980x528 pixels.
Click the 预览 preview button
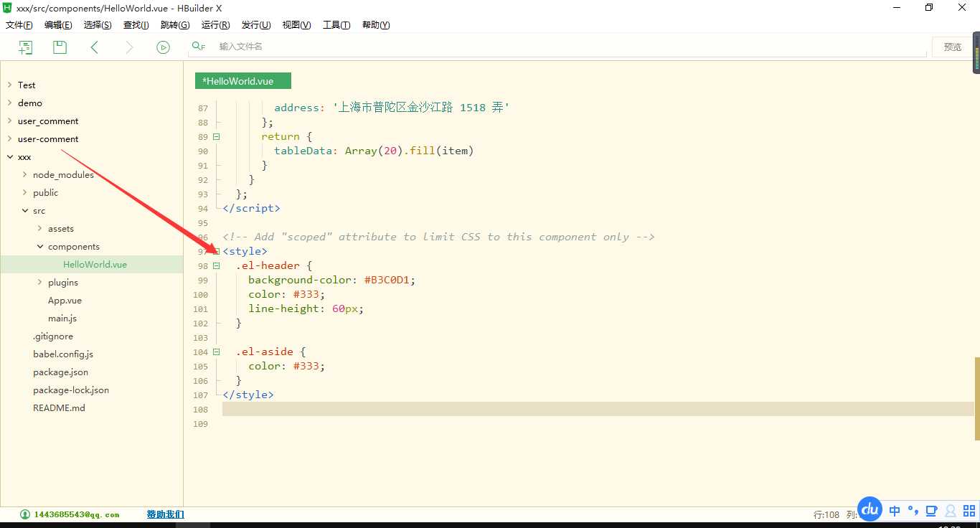[953, 47]
